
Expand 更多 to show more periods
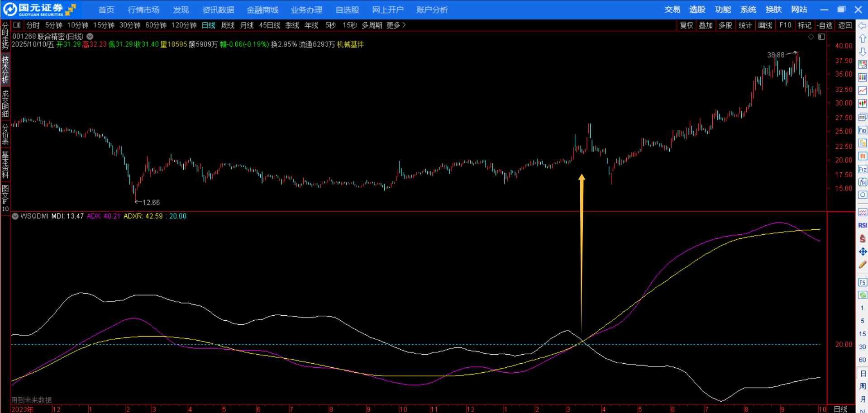pyautogui.click(x=396, y=25)
